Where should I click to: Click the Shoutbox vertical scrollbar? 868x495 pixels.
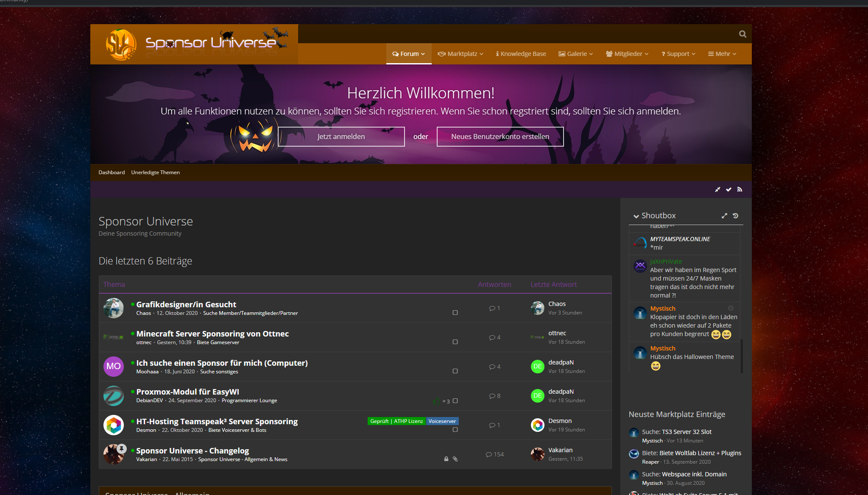(x=741, y=355)
